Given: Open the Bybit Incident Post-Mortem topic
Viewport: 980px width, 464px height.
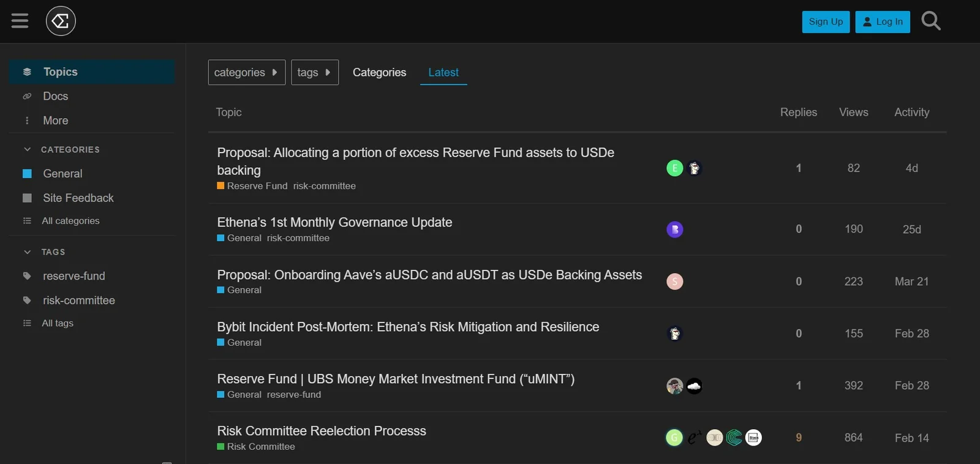Looking at the screenshot, I should point(408,327).
